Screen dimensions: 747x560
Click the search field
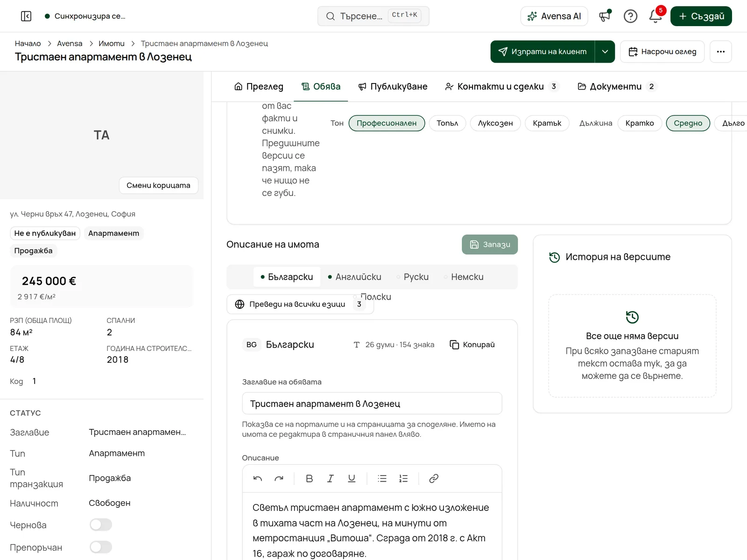[373, 16]
